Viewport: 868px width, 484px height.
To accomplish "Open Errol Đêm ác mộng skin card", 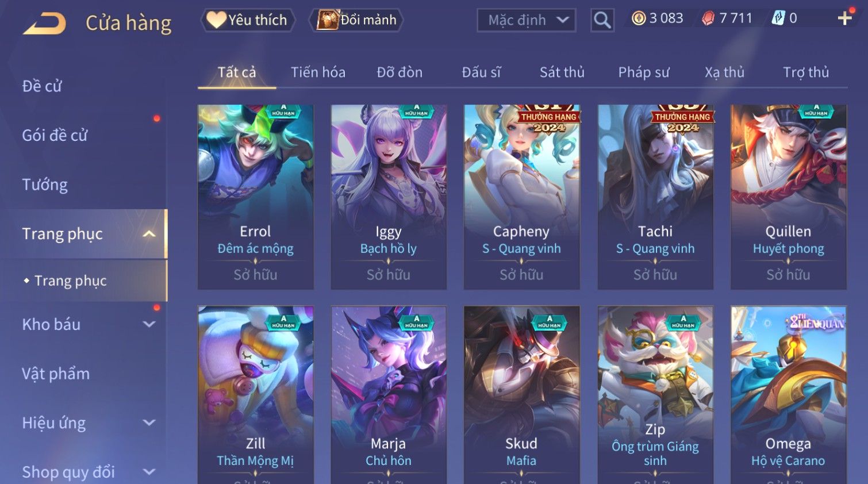I will 255,197.
